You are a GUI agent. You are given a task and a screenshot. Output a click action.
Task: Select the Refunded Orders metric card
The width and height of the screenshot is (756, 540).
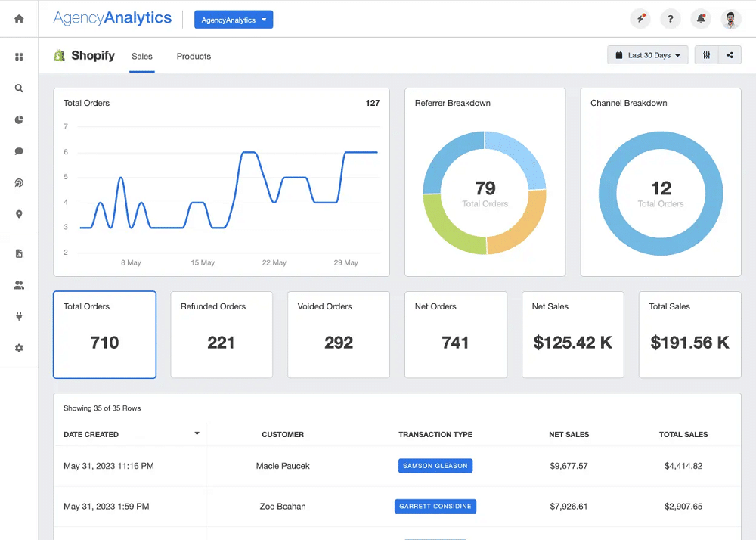coord(221,334)
